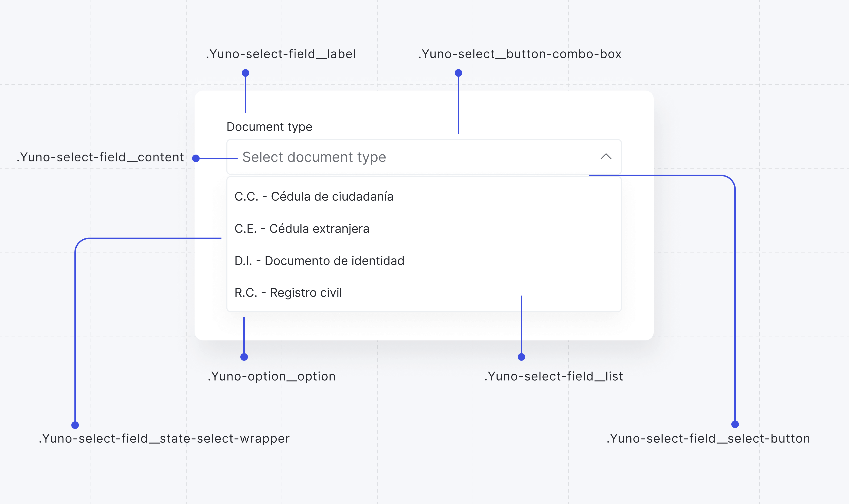Click blue marker dot under combo-box annotation

click(x=458, y=73)
